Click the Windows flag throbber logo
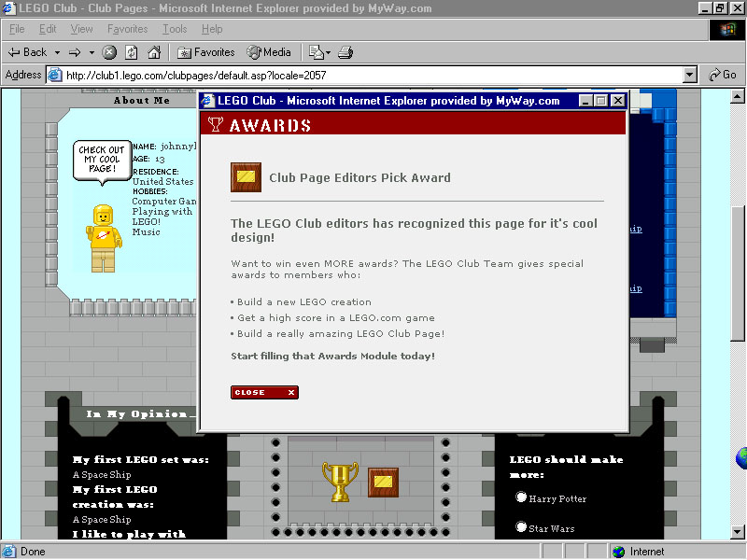This screenshot has height=560, width=747. pyautogui.click(x=726, y=30)
